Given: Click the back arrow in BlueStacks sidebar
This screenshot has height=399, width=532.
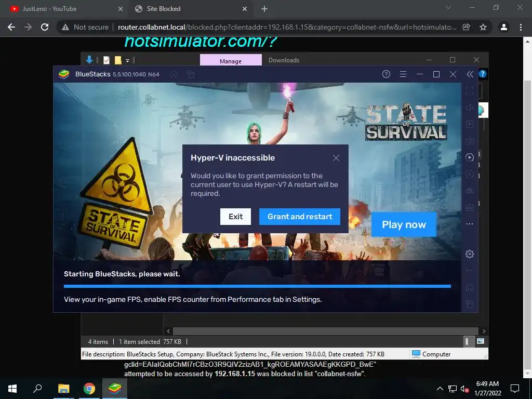Looking at the screenshot, I should [x=470, y=270].
